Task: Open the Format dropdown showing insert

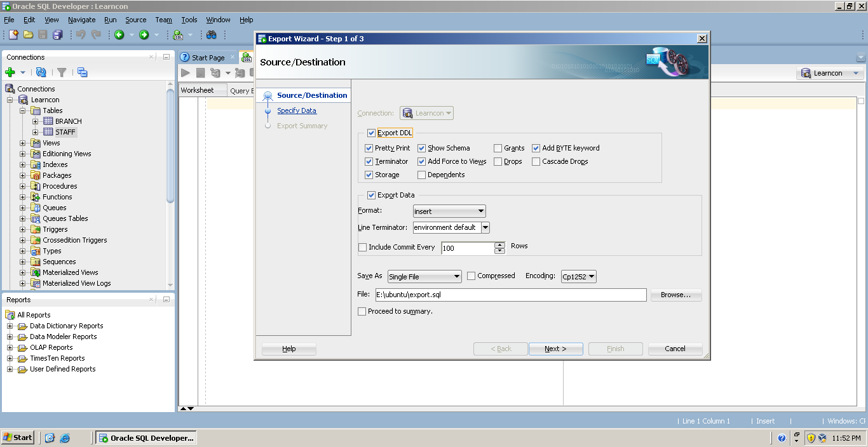Action: (x=449, y=211)
